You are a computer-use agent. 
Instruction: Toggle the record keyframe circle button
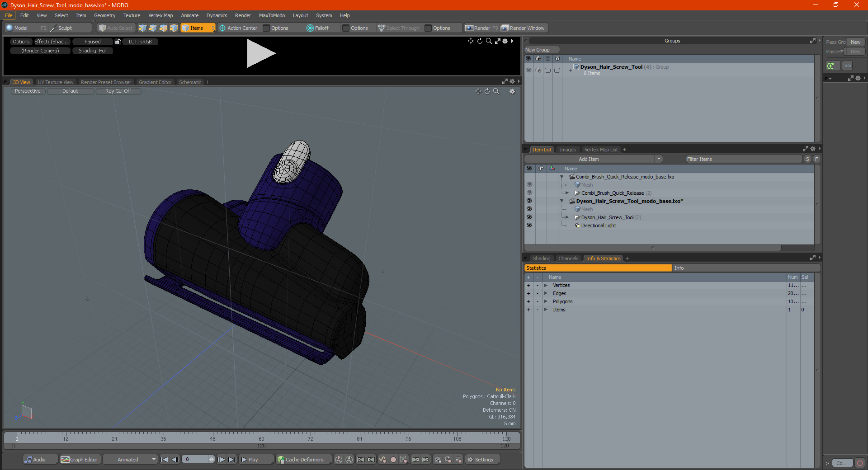click(x=393, y=460)
